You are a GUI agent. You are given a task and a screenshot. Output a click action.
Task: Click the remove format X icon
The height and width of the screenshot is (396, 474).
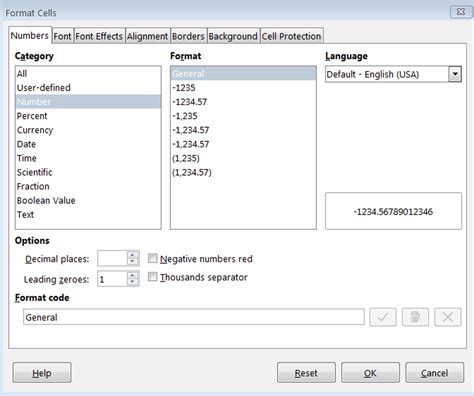(448, 317)
